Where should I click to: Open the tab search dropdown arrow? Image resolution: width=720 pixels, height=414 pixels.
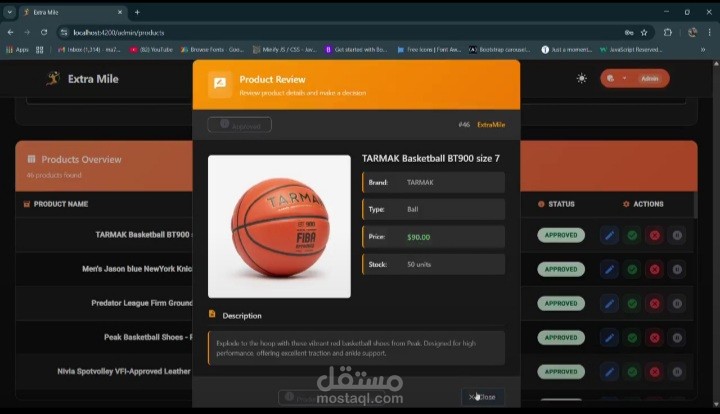[x=10, y=12]
